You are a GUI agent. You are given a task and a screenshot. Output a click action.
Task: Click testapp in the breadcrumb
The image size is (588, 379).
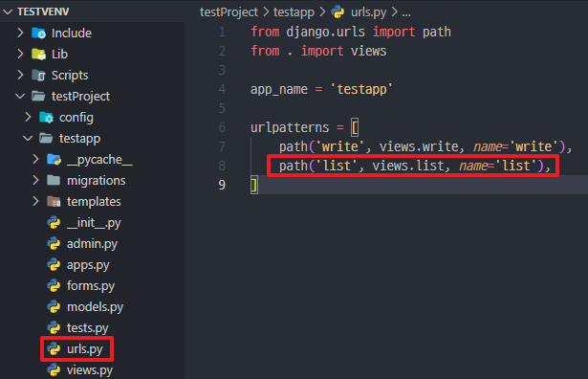294,12
